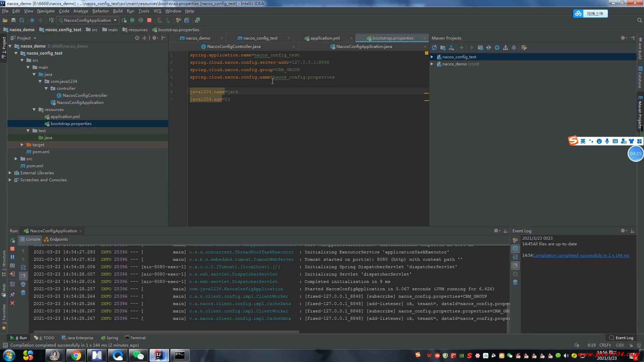Click the Synchronize toolbar icon
The height and width of the screenshot is (362, 644).
(22, 20)
